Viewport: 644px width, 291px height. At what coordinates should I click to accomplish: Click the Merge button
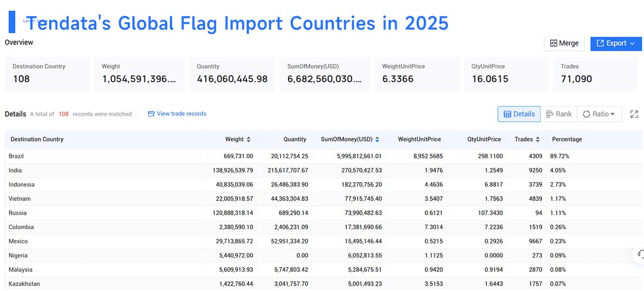tap(564, 43)
